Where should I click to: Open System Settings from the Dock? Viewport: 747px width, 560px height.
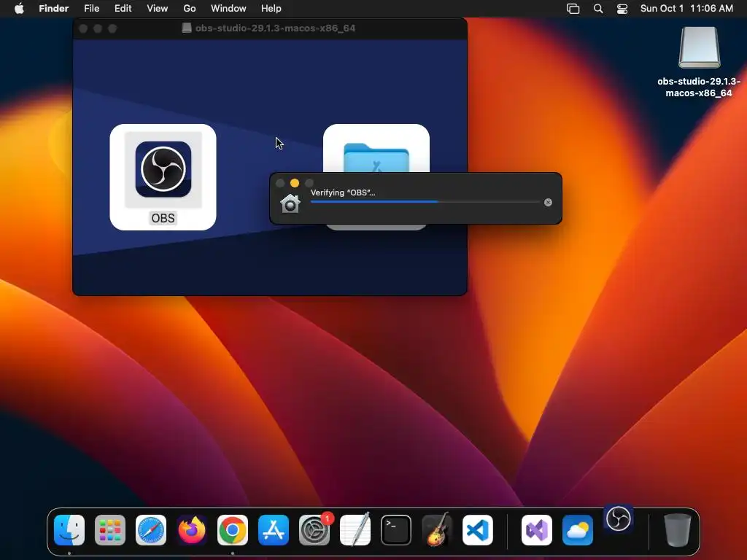pyautogui.click(x=314, y=530)
